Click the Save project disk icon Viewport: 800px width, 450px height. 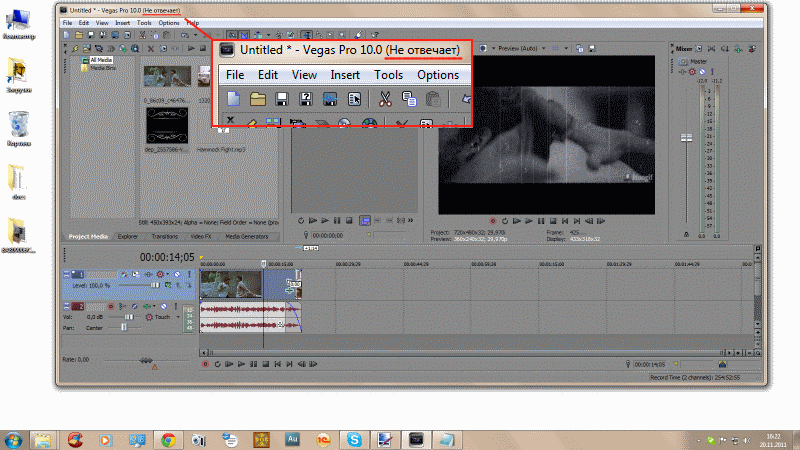tap(90, 35)
